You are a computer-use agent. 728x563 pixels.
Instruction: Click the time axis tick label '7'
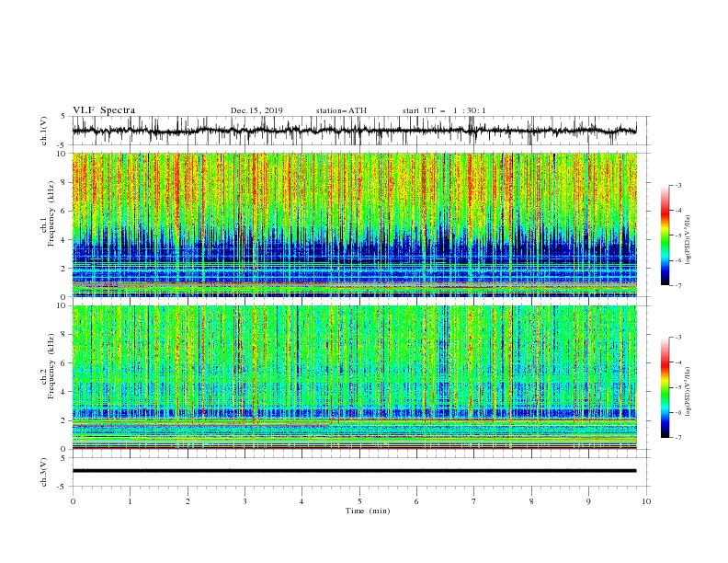(x=474, y=501)
